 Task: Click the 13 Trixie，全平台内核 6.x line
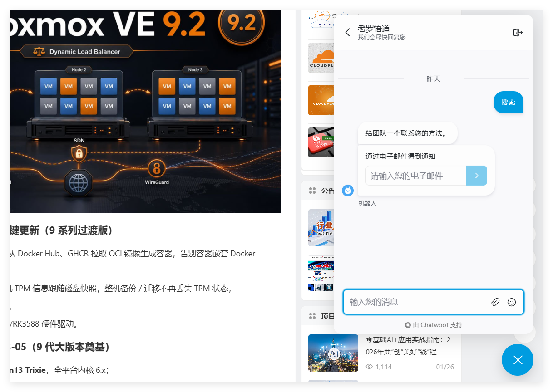pyautogui.click(x=59, y=370)
